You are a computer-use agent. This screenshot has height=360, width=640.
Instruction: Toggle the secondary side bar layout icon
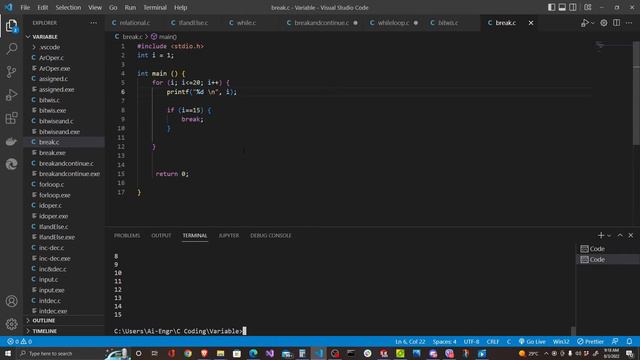573,7
